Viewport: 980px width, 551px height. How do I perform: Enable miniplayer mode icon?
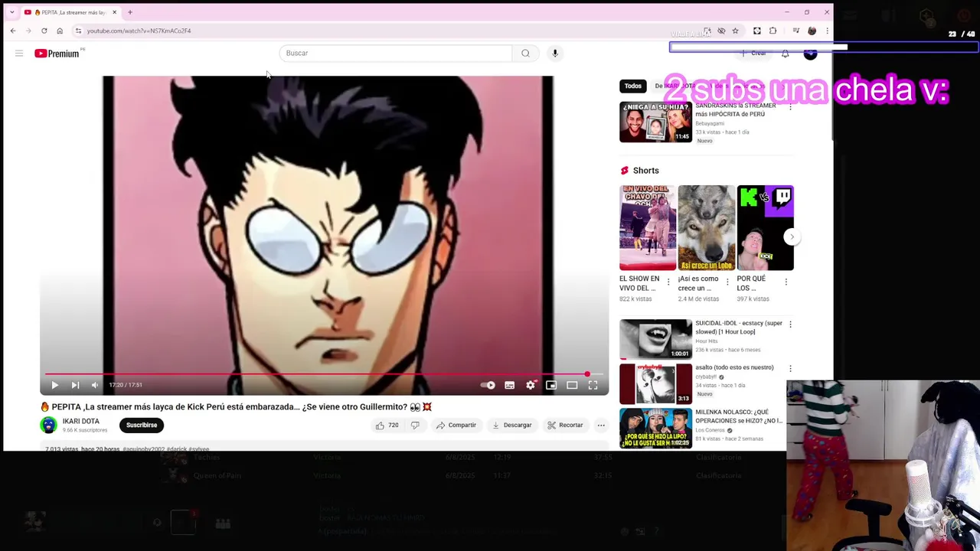(551, 385)
